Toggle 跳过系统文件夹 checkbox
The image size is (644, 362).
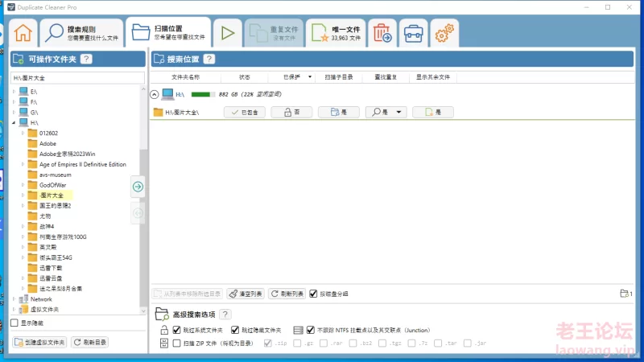(x=166, y=330)
